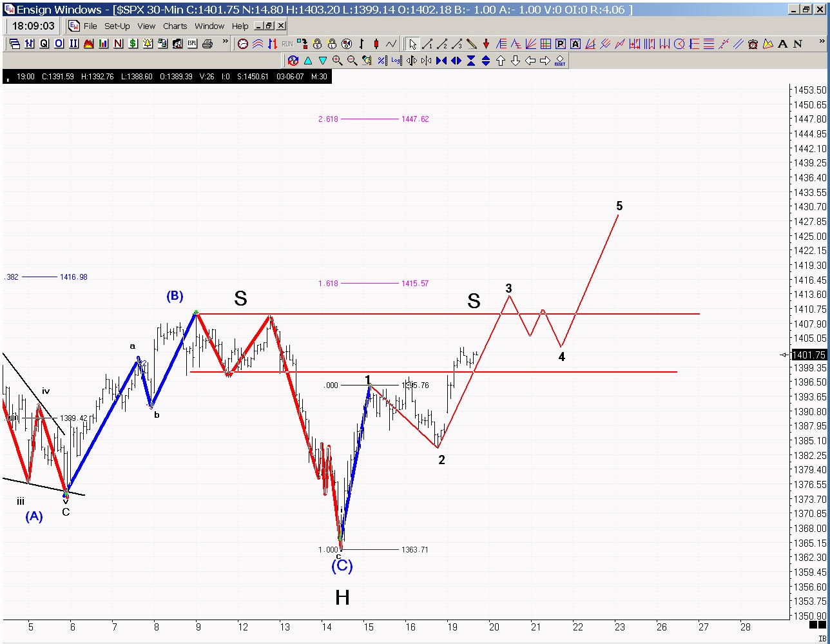Viewport: 830px width, 644px height.
Task: Expand the toolbar overflow chevron
Action: 226,43
